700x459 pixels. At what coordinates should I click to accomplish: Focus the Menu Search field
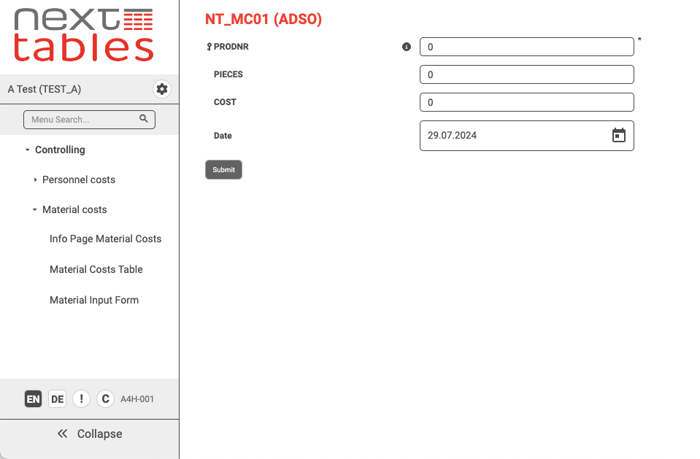[x=89, y=119]
